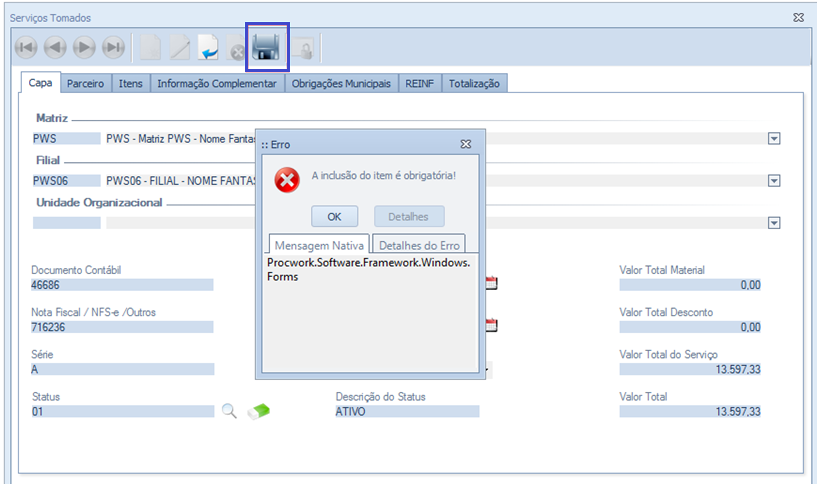Image resolution: width=819 pixels, height=485 pixels.
Task: Open the Filial dropdown arrow
Action: 774,181
